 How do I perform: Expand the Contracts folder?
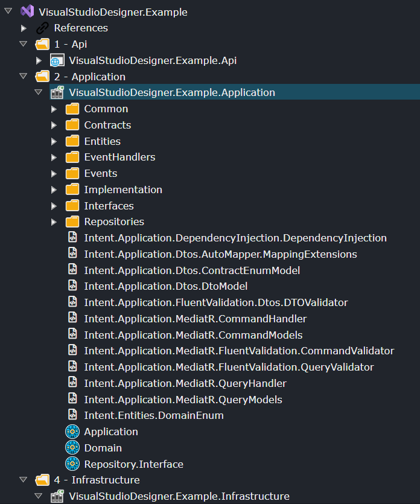click(54, 126)
